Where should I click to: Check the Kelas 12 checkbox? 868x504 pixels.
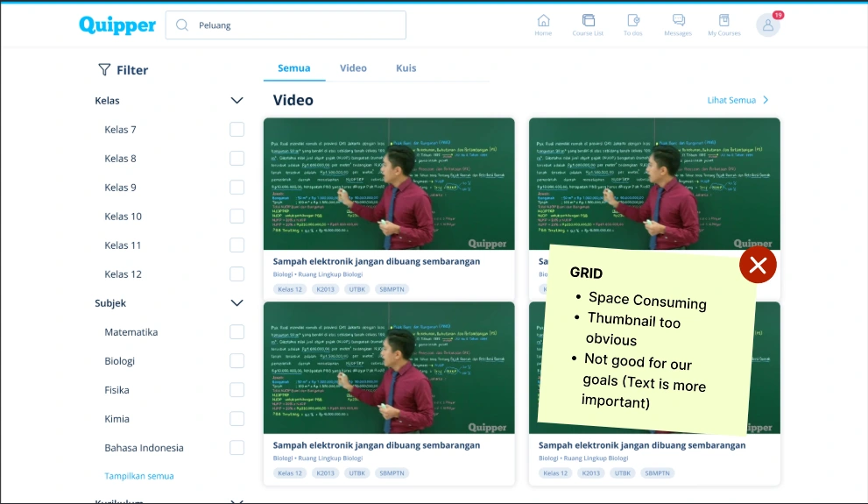[237, 274]
